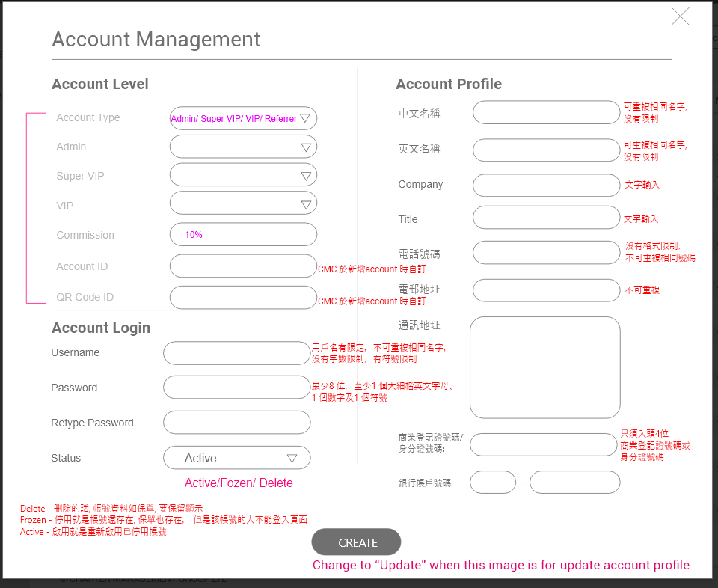Viewport: 718px width, 588px height.
Task: Click the Commission input field
Action: point(243,234)
